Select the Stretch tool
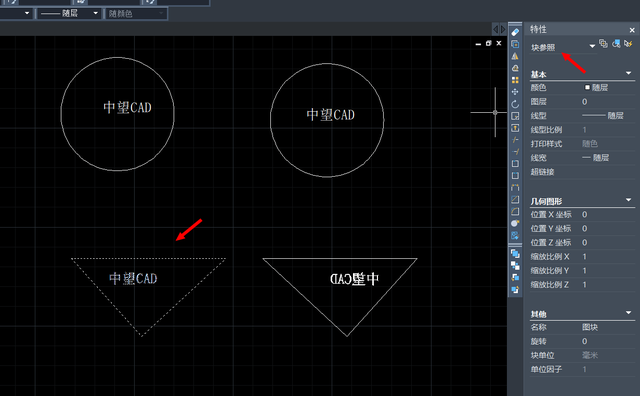 click(515, 128)
